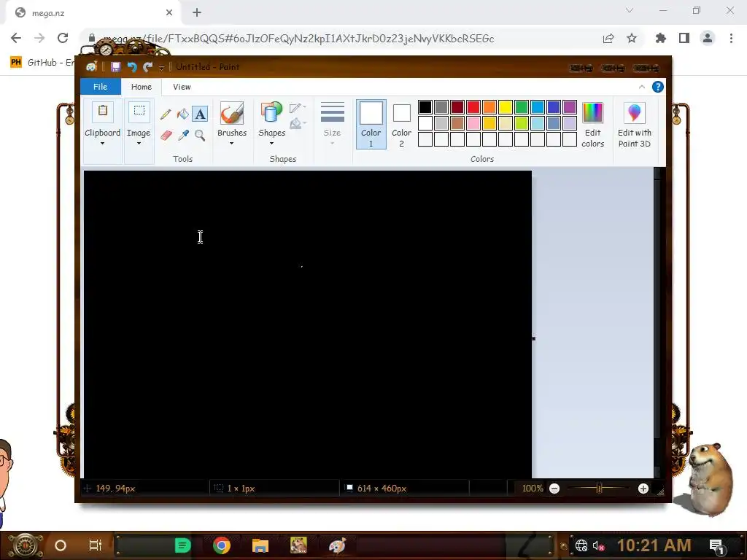Close the mega.nz tab

[169, 13]
